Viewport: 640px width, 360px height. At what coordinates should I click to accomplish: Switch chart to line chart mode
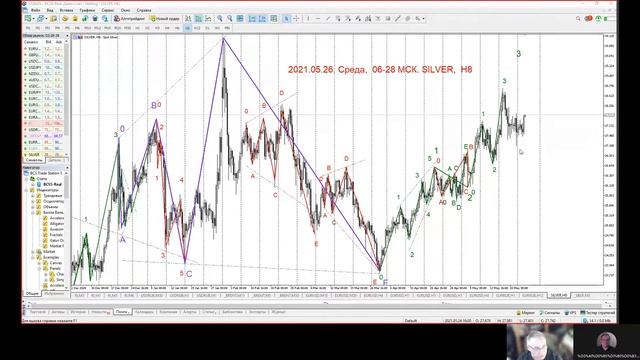point(208,19)
